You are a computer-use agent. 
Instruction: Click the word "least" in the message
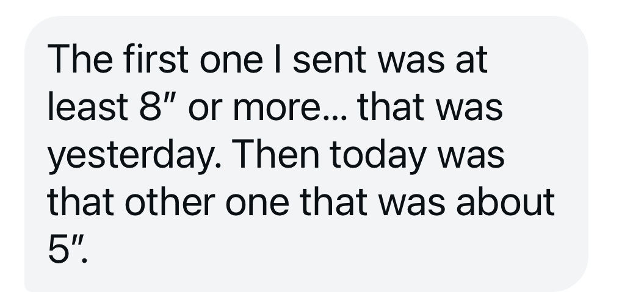click(x=88, y=106)
